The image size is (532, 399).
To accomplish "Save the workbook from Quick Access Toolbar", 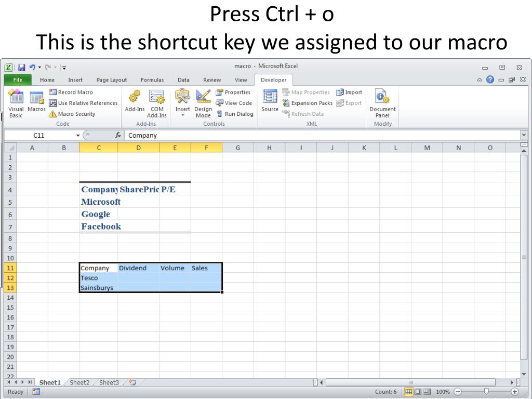I will tap(22, 67).
